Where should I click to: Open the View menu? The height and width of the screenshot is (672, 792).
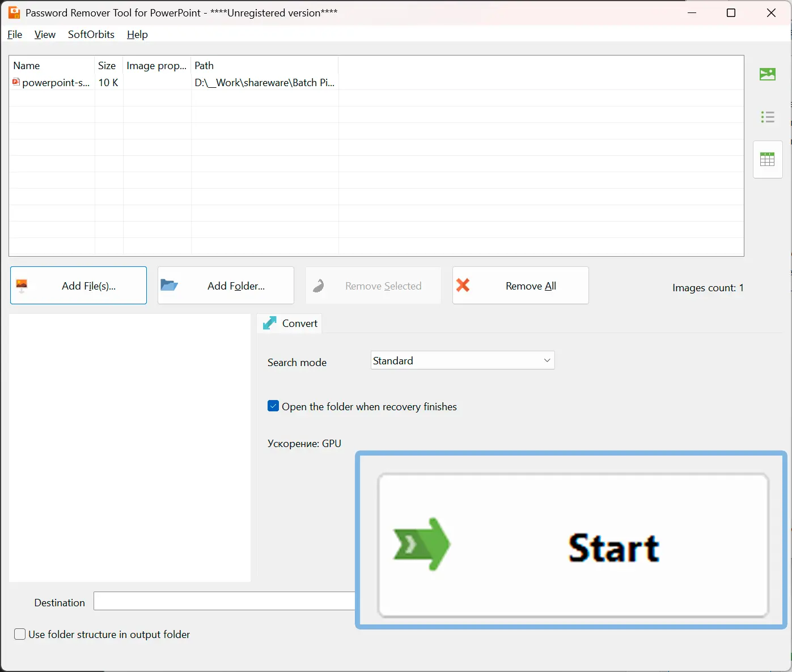tap(45, 35)
